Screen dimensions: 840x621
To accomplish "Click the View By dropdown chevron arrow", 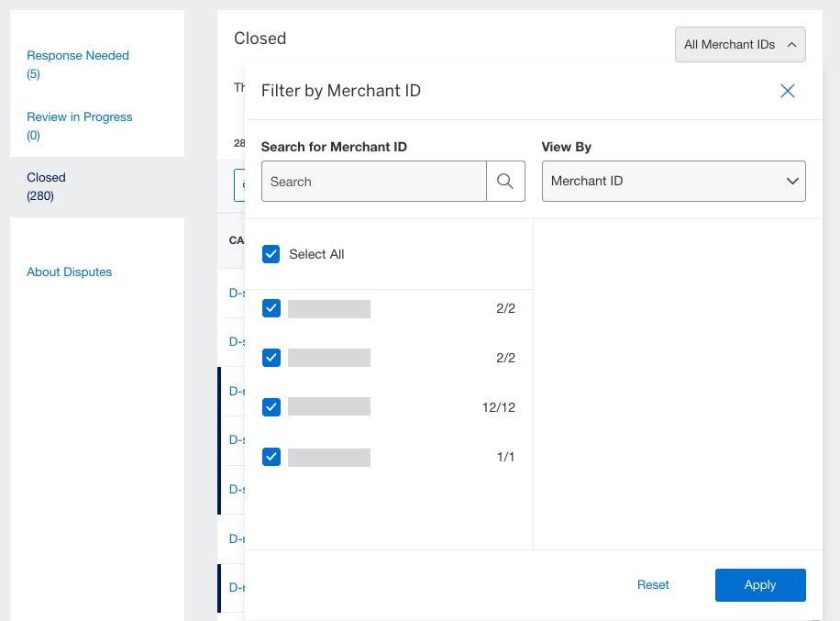I will pyautogui.click(x=791, y=181).
